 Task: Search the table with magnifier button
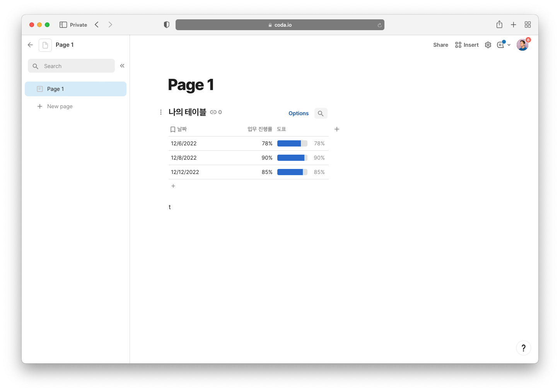pyautogui.click(x=321, y=113)
